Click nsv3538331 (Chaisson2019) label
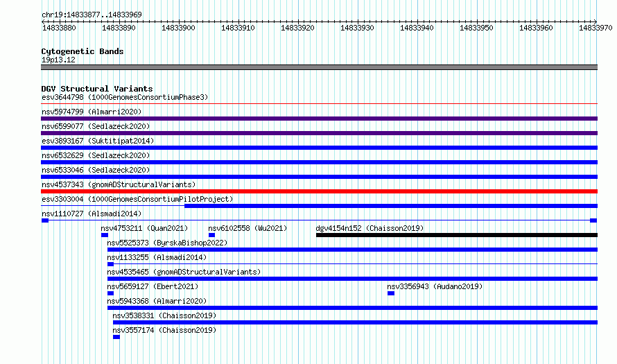The height and width of the screenshot is (364, 617). point(164,315)
